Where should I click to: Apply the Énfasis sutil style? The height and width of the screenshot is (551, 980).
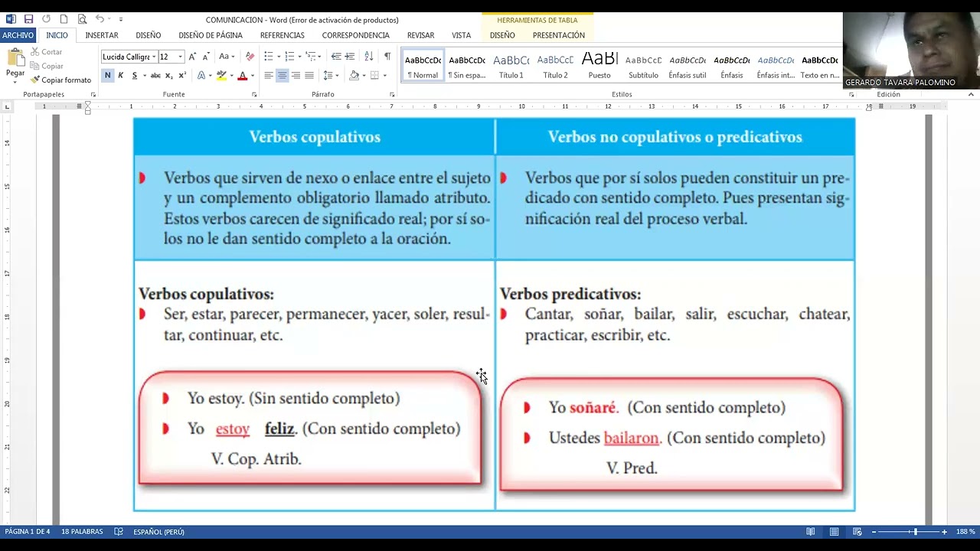pos(688,67)
